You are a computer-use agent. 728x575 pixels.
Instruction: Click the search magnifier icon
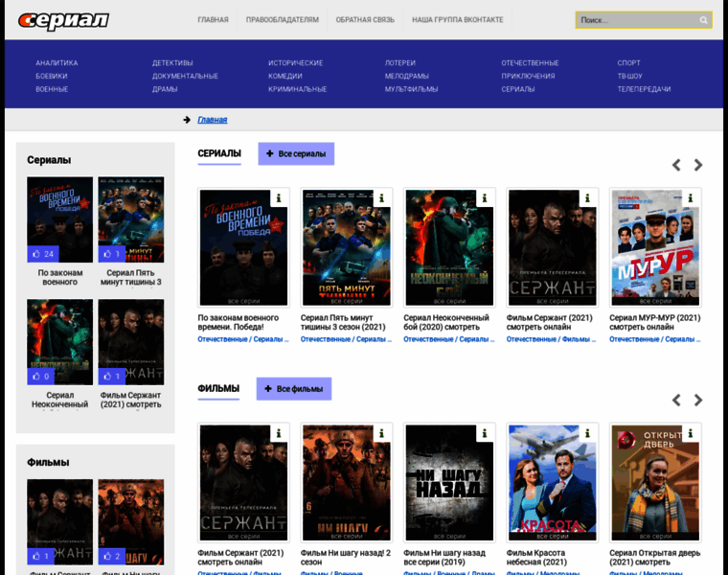pos(703,20)
